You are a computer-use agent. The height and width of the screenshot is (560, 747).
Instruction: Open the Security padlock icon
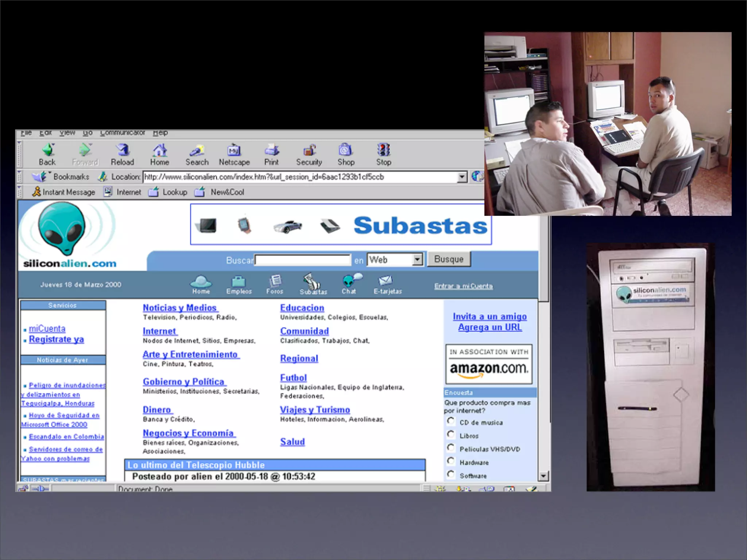pos(309,150)
